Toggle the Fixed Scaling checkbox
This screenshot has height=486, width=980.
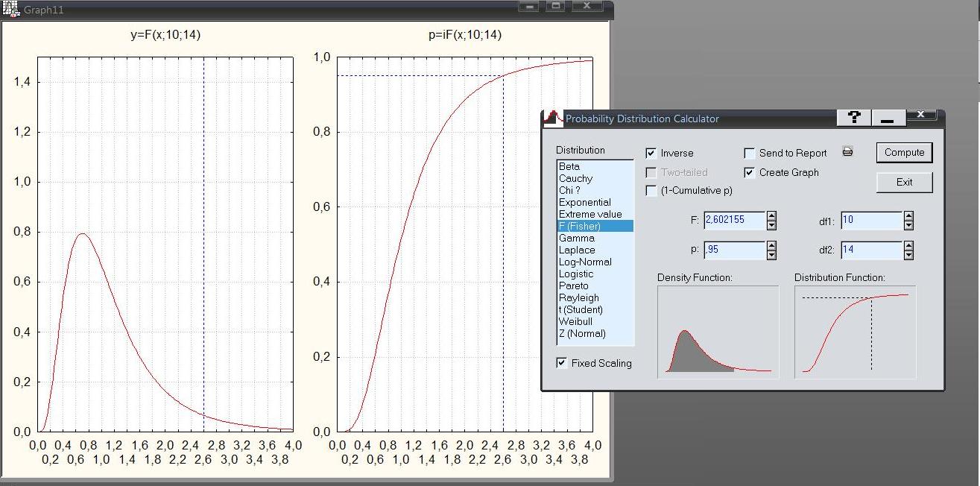(x=562, y=363)
